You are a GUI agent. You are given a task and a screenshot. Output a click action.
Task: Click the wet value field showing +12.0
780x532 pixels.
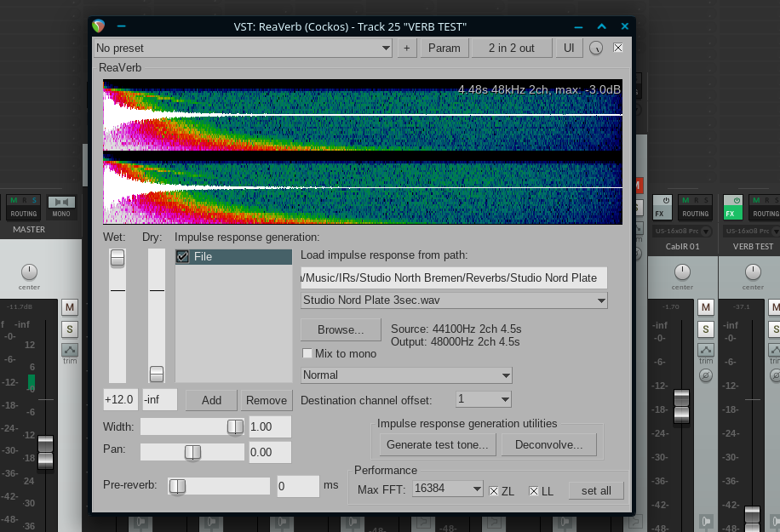[120, 400]
